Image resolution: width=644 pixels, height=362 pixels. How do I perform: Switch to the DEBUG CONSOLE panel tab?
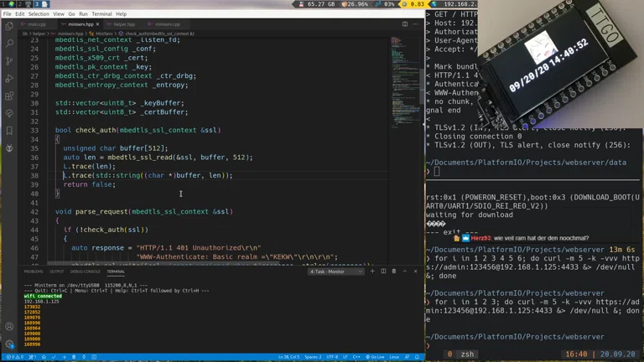click(x=85, y=271)
